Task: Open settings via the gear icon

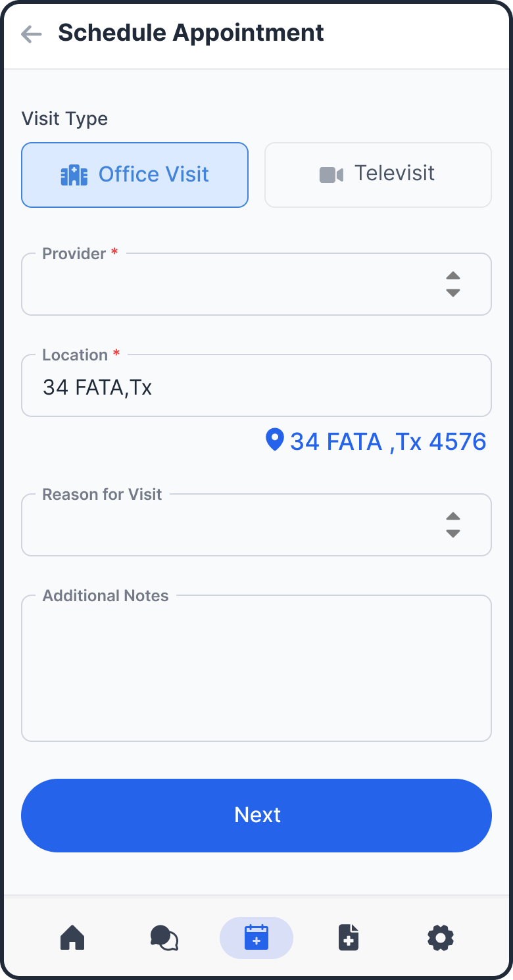Action: [441, 937]
